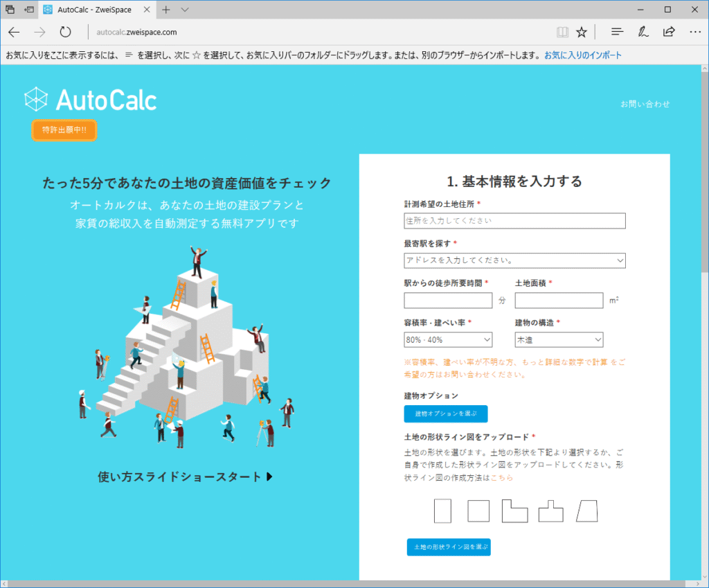Image resolution: width=709 pixels, height=588 pixels.
Task: Open the web note pen icon
Action: pyautogui.click(x=643, y=32)
